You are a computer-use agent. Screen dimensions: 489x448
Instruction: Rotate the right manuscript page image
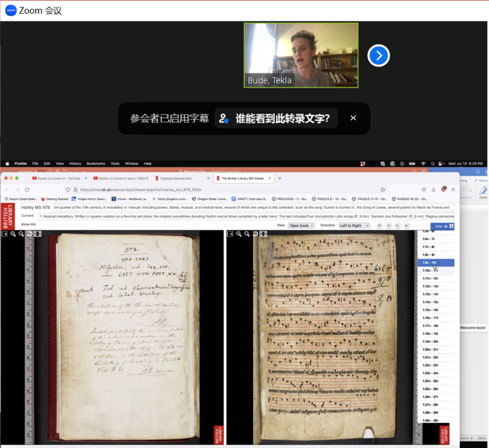point(255,234)
